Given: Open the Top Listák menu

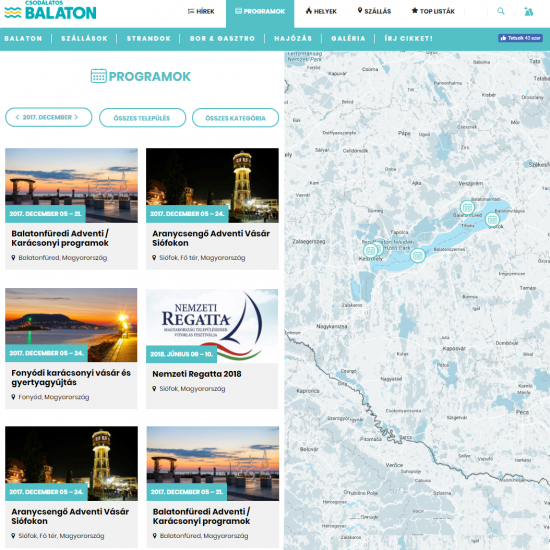Looking at the screenshot, I should tap(433, 11).
